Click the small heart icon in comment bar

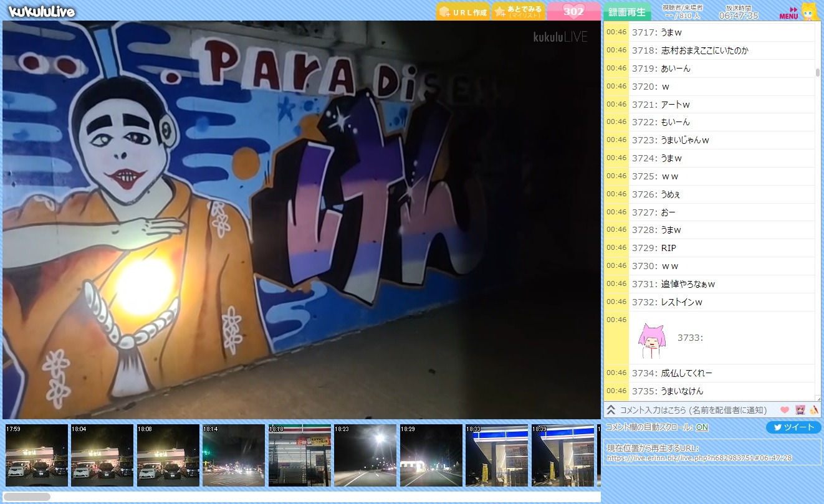pos(785,410)
